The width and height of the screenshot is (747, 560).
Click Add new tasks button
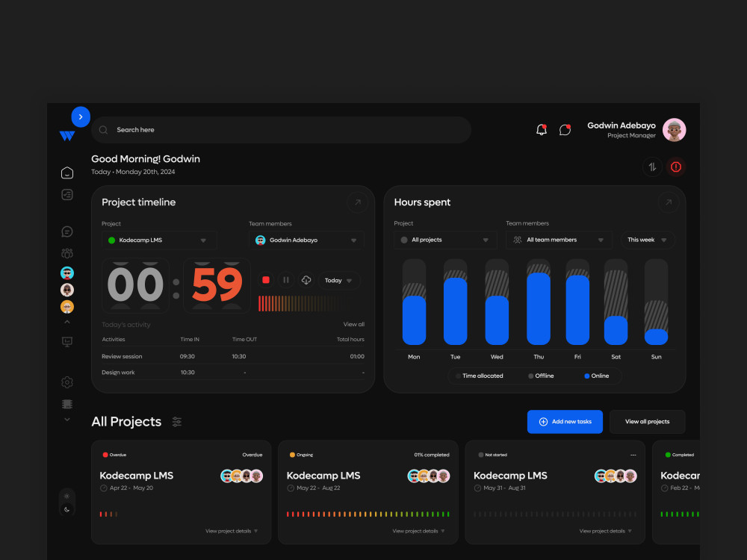pyautogui.click(x=565, y=421)
